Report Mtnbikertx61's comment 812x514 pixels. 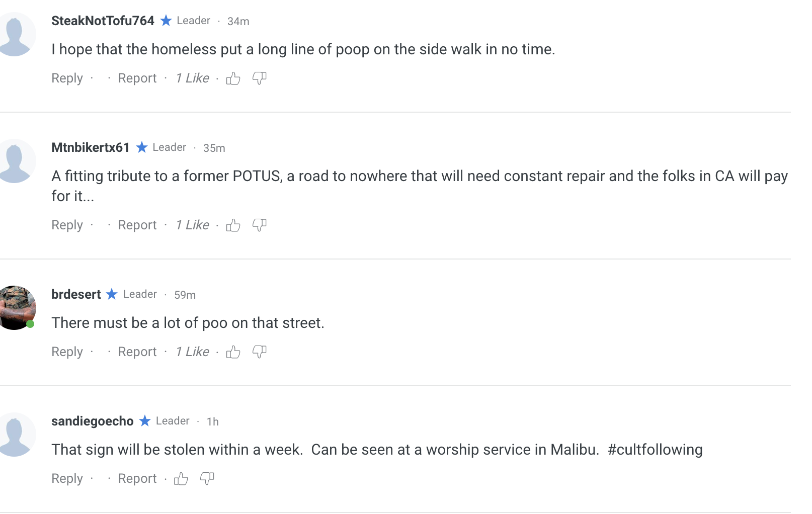pos(137,225)
